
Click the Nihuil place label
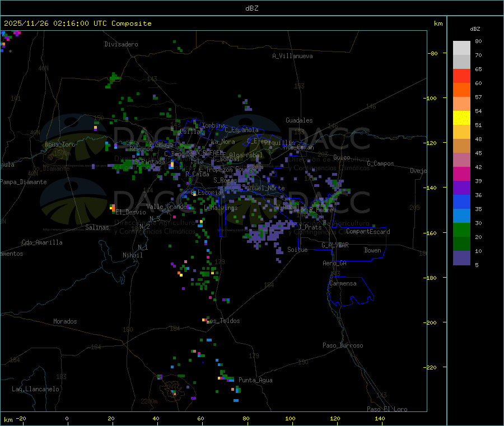(x=132, y=255)
